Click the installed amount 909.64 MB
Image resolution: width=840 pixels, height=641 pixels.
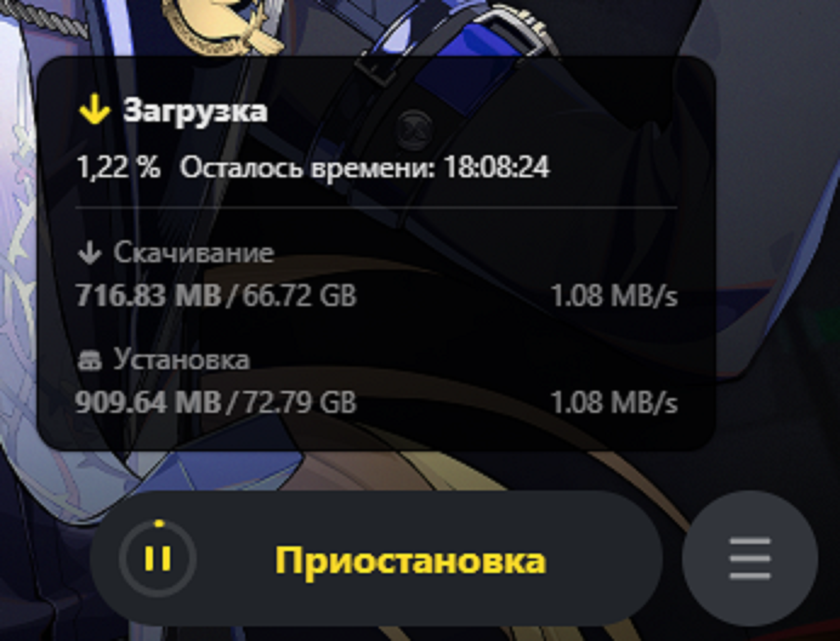[x=149, y=402]
